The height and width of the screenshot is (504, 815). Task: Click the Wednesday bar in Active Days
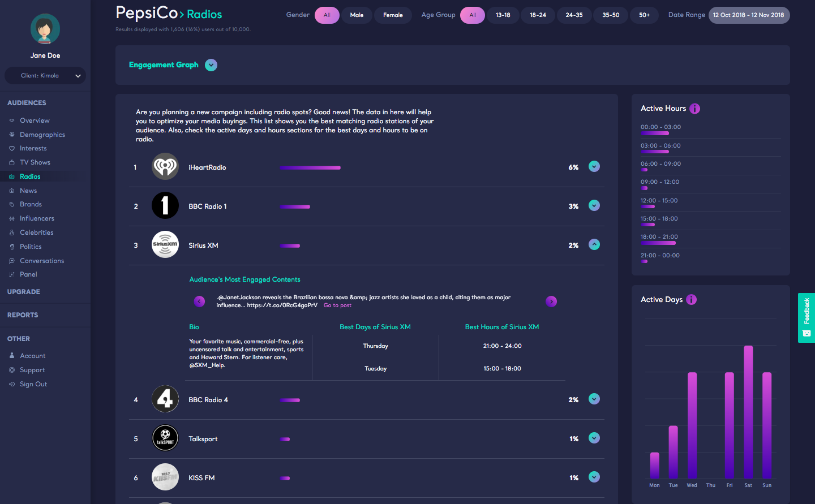[x=692, y=425]
